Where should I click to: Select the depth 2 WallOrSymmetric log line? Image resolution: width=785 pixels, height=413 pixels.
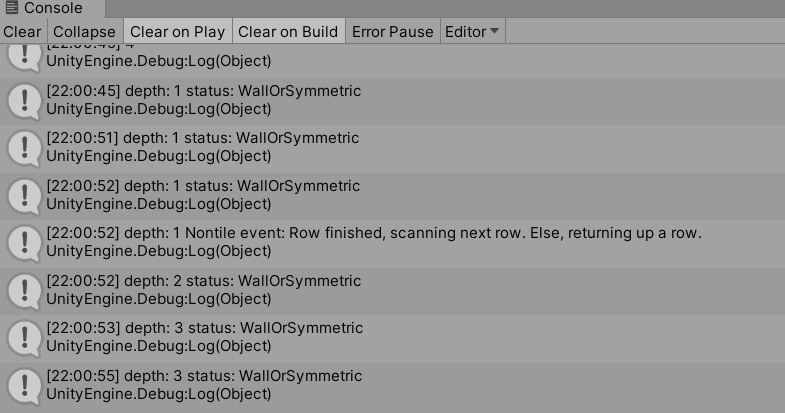tap(392, 291)
